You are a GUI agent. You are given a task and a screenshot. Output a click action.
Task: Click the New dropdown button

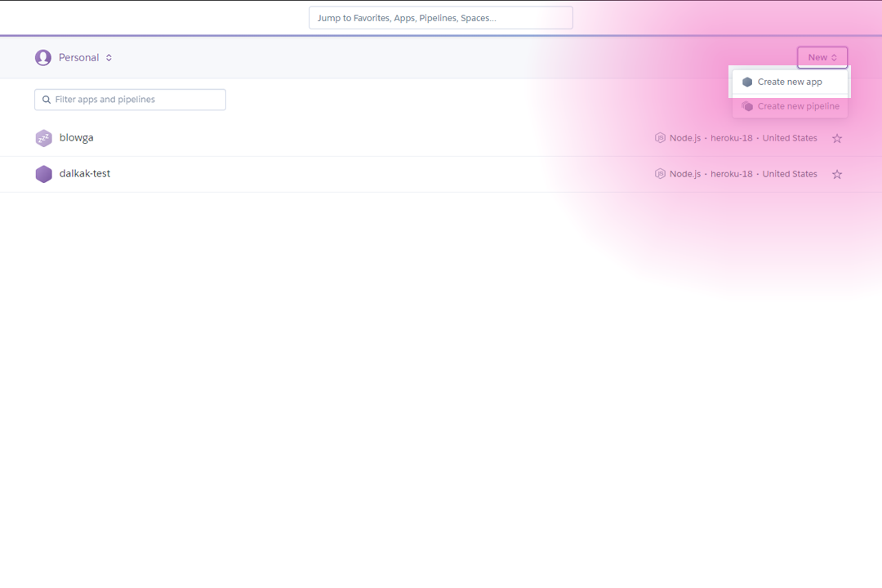822,57
